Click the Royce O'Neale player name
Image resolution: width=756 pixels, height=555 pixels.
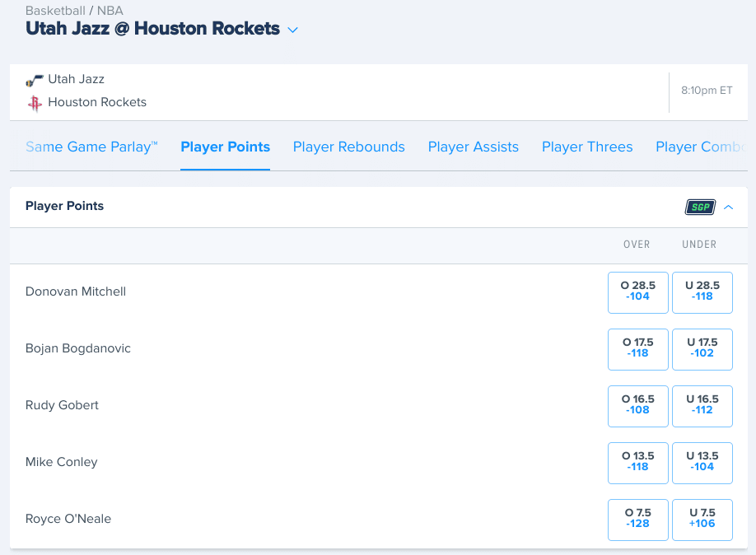point(68,519)
